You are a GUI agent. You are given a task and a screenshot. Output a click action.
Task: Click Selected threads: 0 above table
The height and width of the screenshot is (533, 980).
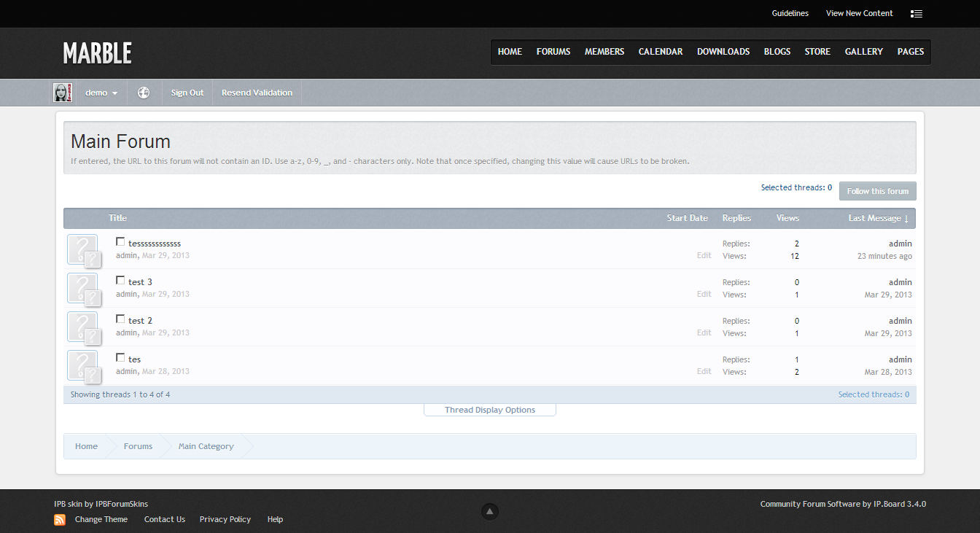point(796,188)
